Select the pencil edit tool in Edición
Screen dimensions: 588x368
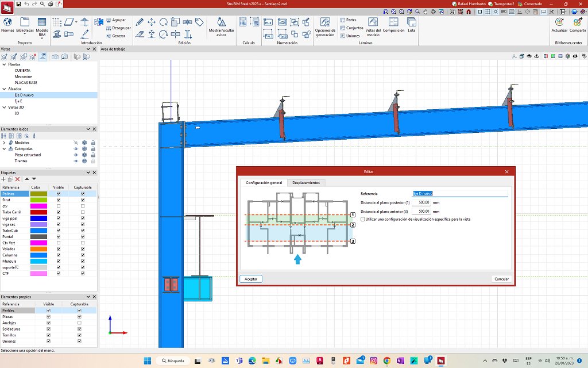click(140, 22)
